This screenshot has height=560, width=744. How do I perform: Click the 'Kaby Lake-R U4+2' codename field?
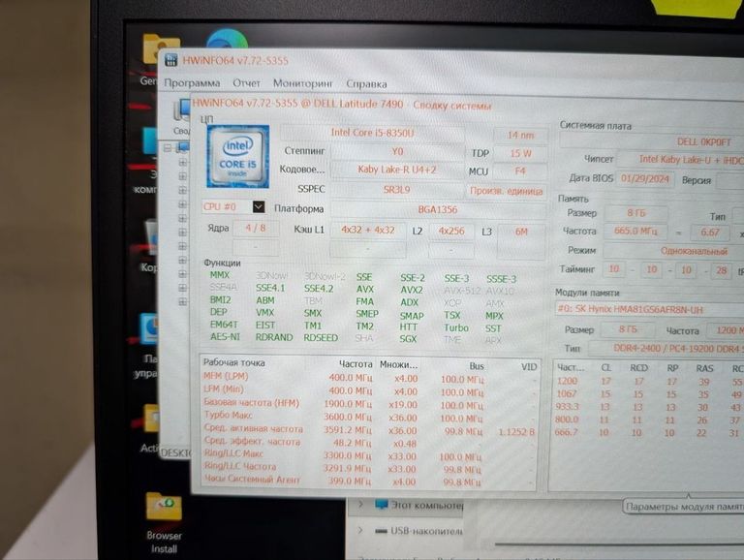click(x=396, y=170)
